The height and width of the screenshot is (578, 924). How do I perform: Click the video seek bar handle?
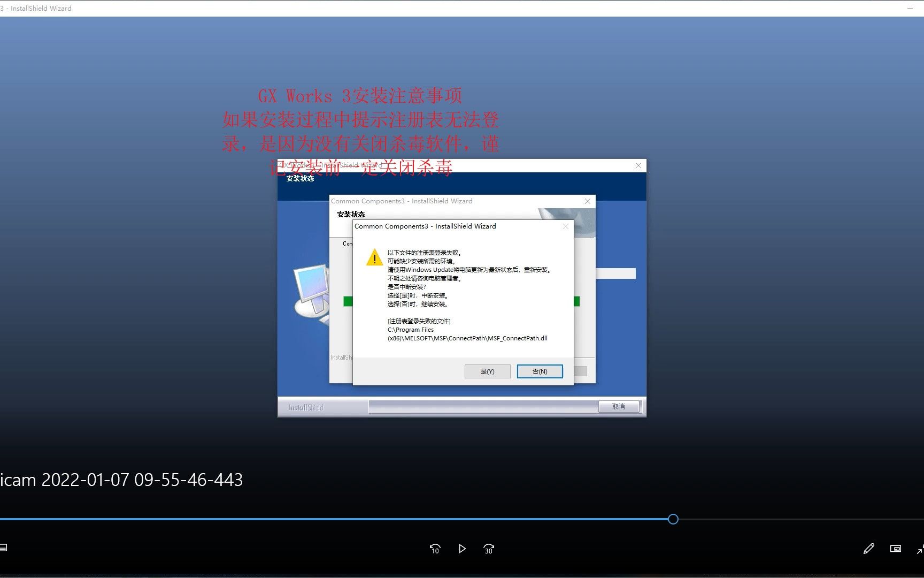pyautogui.click(x=673, y=519)
